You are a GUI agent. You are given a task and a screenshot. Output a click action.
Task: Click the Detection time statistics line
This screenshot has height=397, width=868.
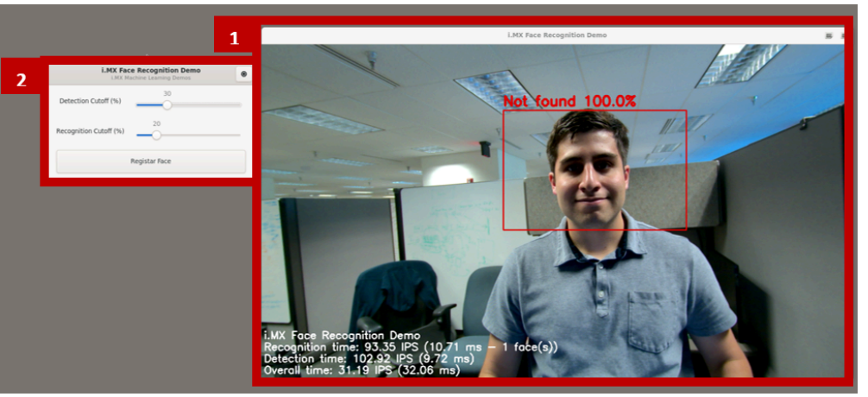coord(368,358)
